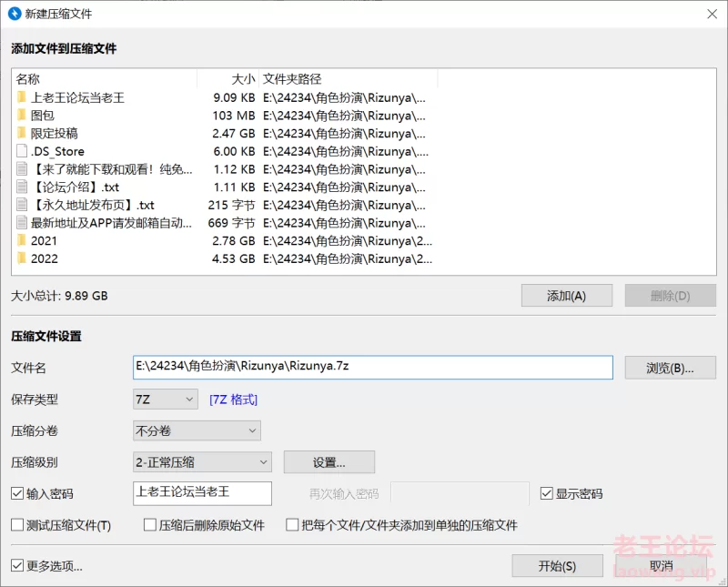Image resolution: width=728 pixels, height=587 pixels.
Task: Select the 图包 folder icon
Action: coord(21,115)
